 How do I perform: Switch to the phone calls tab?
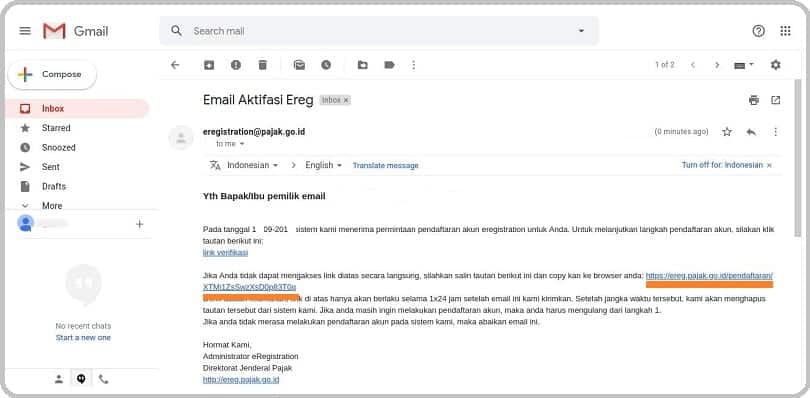tap(103, 379)
